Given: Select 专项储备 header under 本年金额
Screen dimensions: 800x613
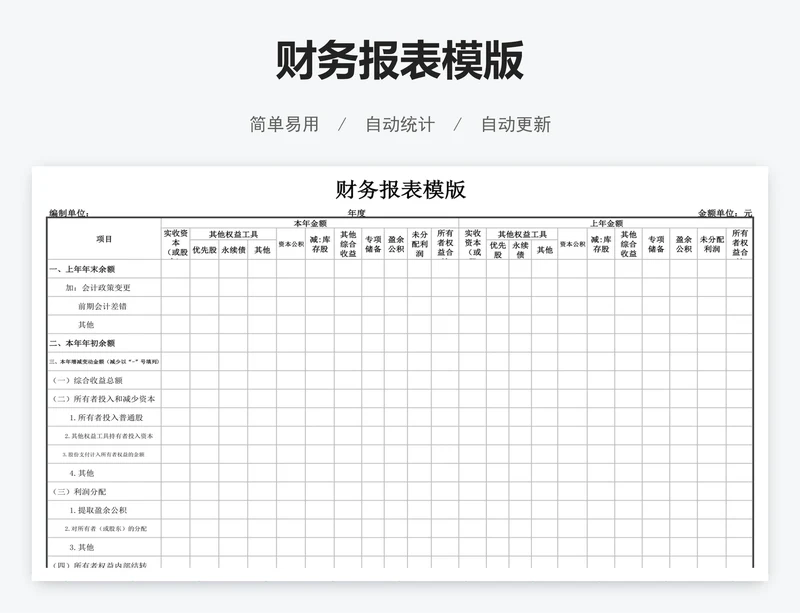Looking at the screenshot, I should 373,244.
